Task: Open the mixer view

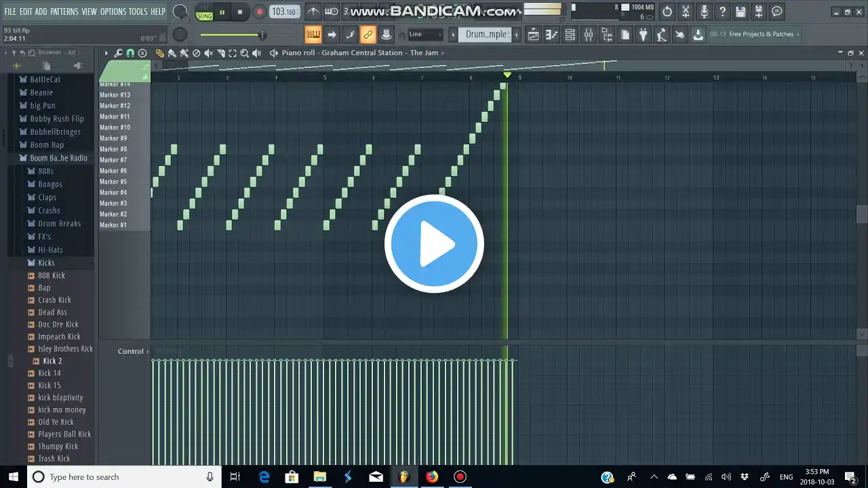Action: point(589,35)
